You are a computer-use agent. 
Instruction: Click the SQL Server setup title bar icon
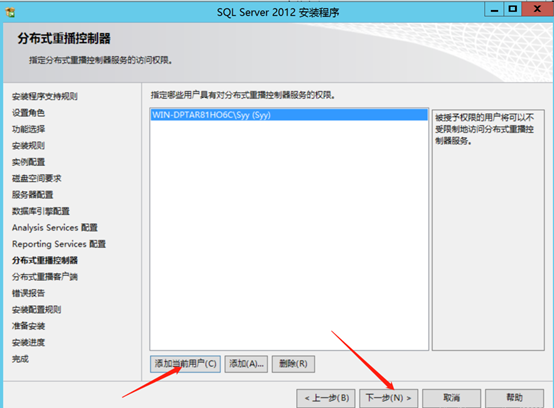point(10,12)
